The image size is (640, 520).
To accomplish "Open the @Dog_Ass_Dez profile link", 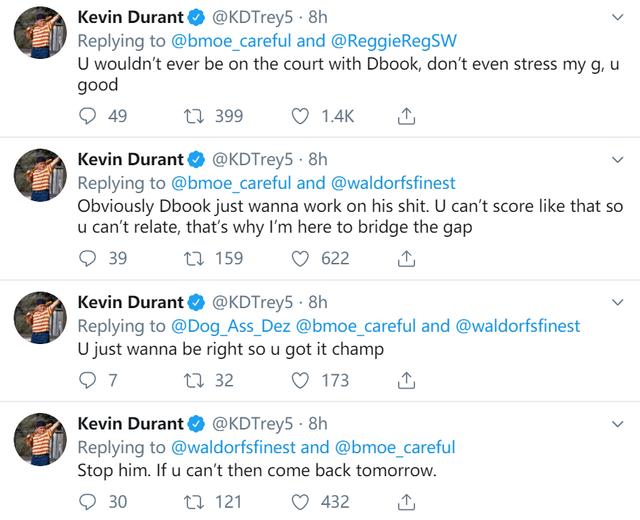I will 231,326.
